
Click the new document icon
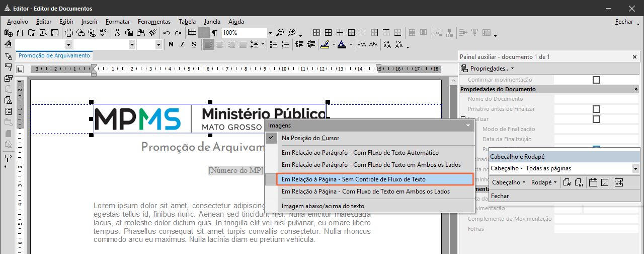coord(20,33)
